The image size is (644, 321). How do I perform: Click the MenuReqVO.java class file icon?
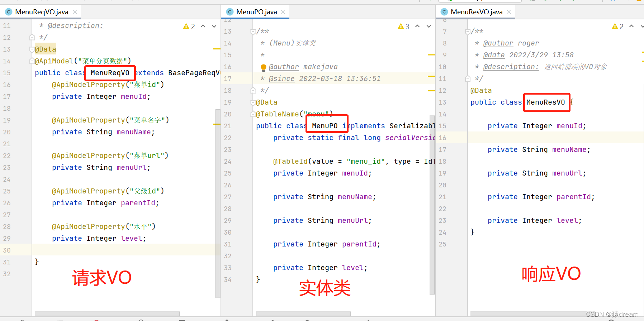point(9,12)
